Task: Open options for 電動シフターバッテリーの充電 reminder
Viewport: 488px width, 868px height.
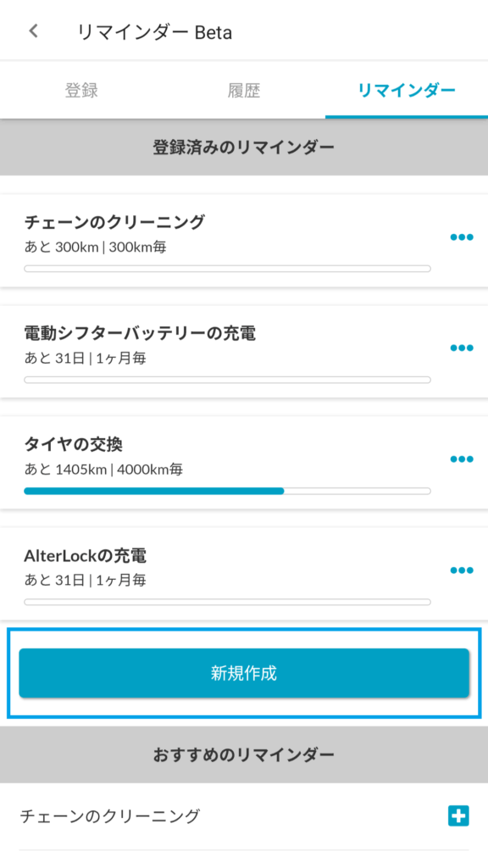Action: coord(462,348)
